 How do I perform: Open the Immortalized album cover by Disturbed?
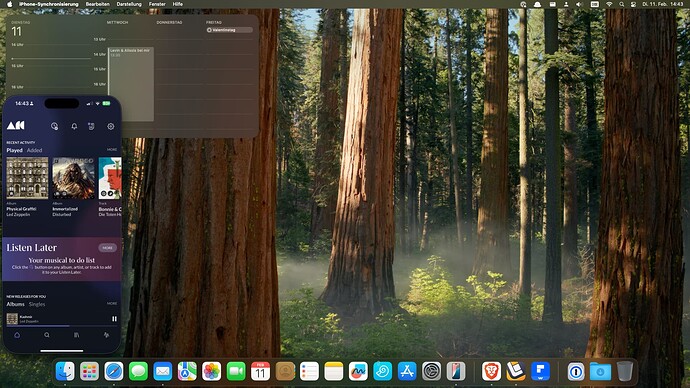pyautogui.click(x=73, y=178)
